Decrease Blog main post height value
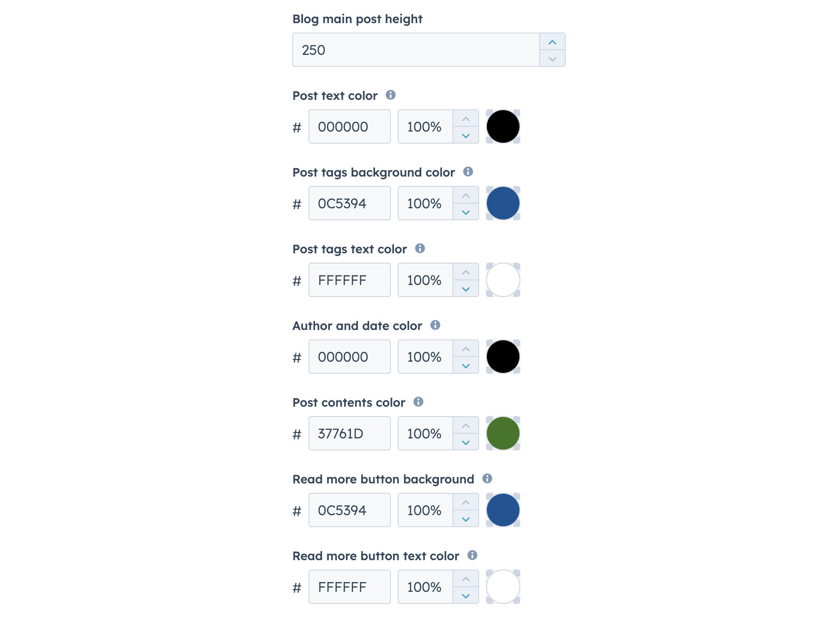The width and height of the screenshot is (840, 630). pyautogui.click(x=552, y=59)
